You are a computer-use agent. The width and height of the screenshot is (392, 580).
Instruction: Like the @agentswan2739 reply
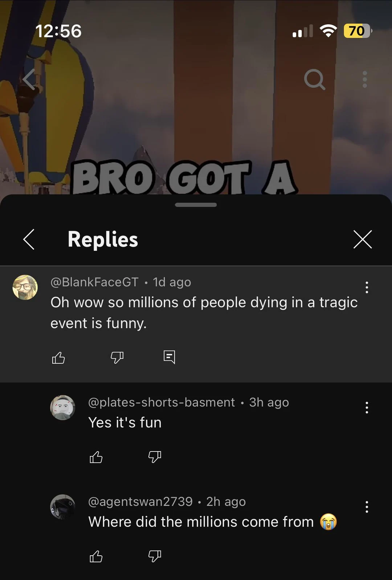coord(96,556)
